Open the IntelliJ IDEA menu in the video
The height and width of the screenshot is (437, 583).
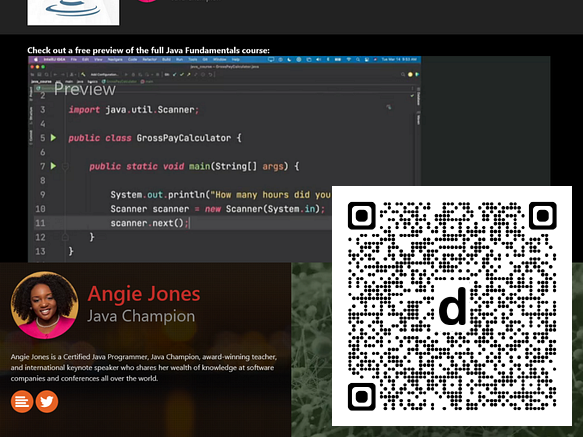54,60
